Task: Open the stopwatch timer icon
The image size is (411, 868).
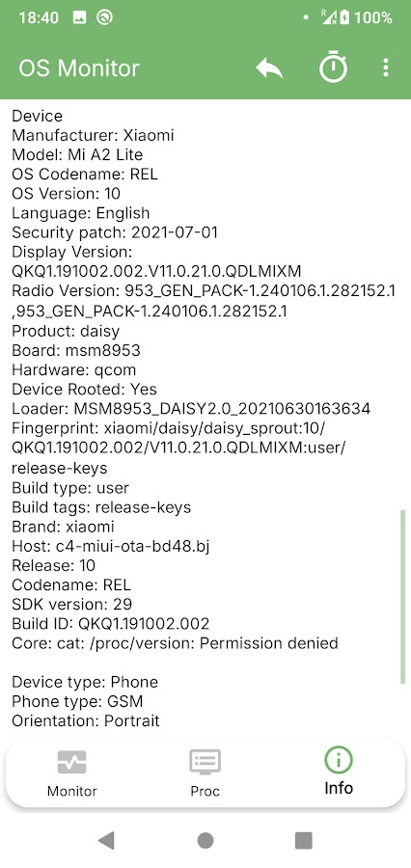Action: pos(333,68)
